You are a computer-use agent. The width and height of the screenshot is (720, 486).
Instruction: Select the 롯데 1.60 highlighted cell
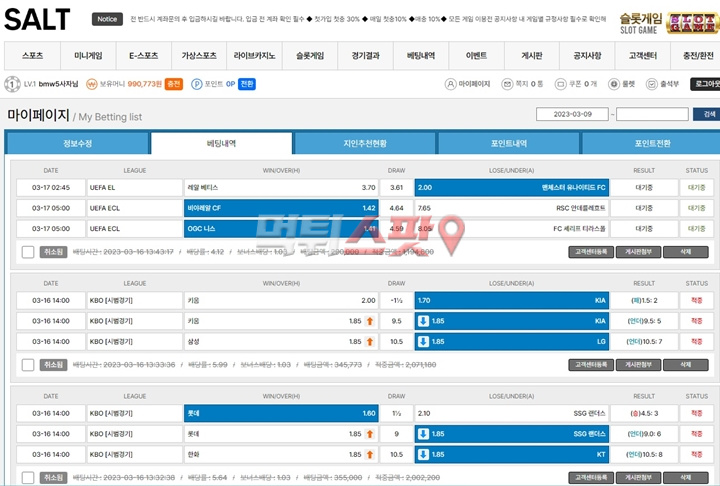coord(281,413)
